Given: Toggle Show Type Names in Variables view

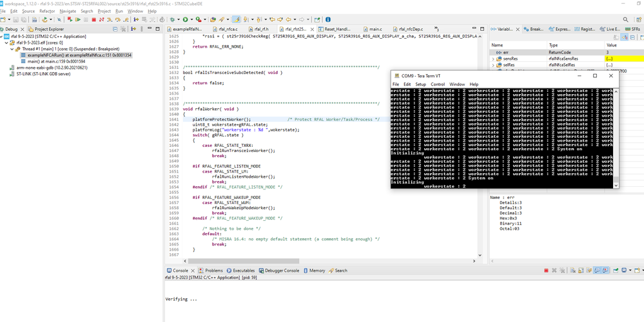Looking at the screenshot, I should [615, 37].
